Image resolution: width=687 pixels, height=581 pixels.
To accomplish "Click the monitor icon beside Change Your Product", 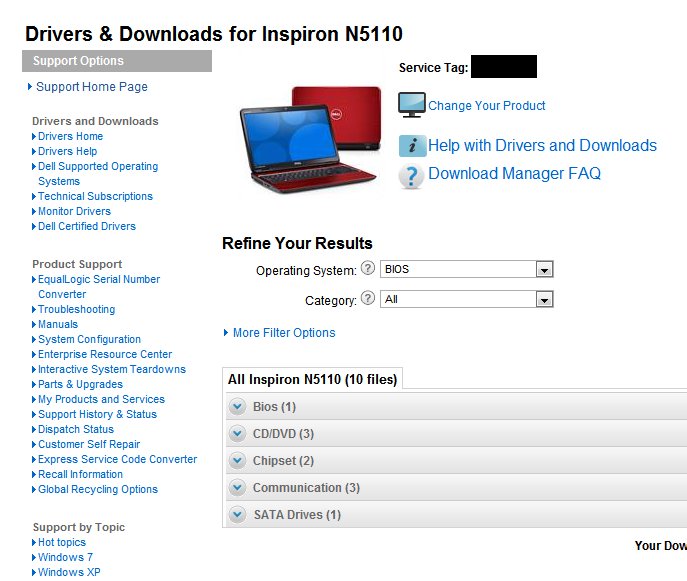I will [411, 105].
